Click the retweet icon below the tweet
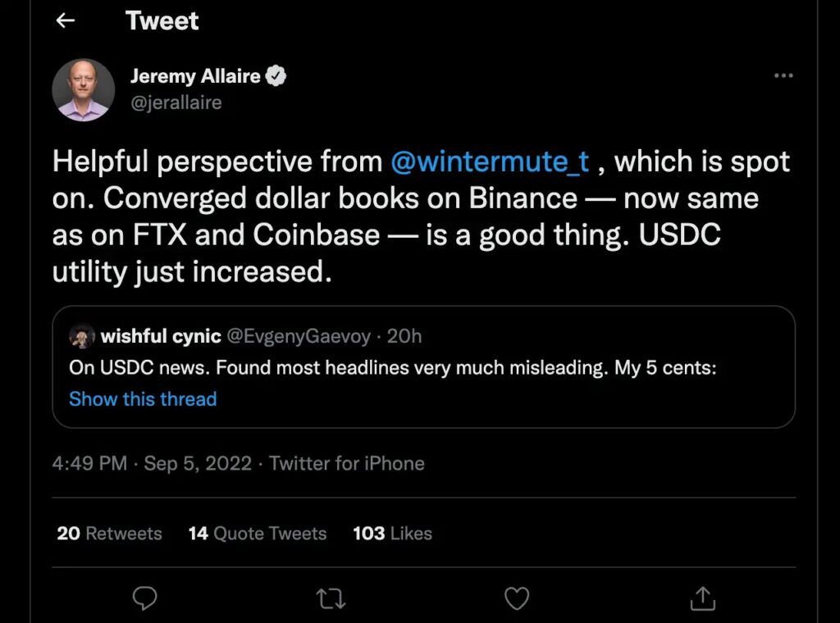Image resolution: width=840 pixels, height=623 pixels. pyautogui.click(x=331, y=598)
